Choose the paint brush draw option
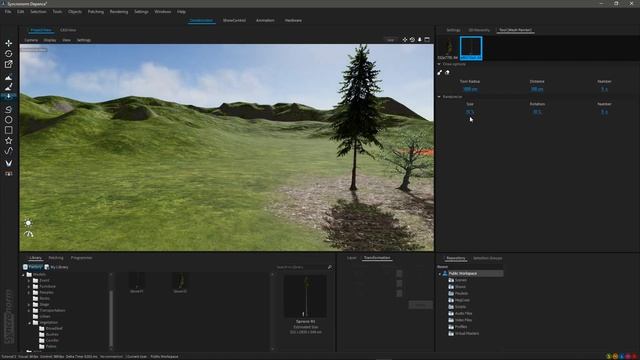This screenshot has height=360, width=640. tap(440, 72)
